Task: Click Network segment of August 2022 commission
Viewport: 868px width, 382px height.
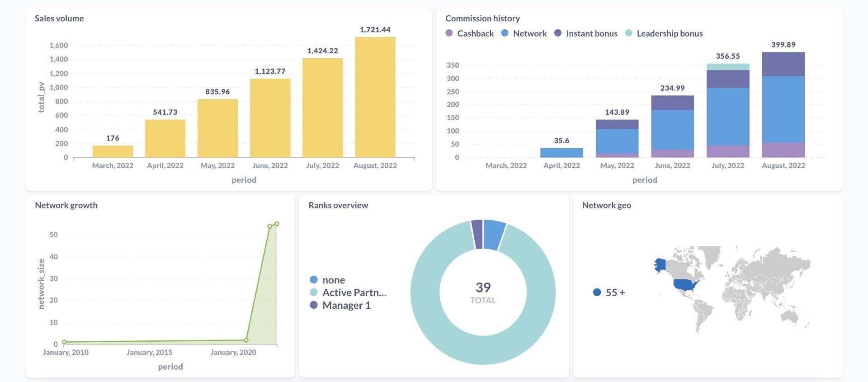Action: (x=783, y=109)
